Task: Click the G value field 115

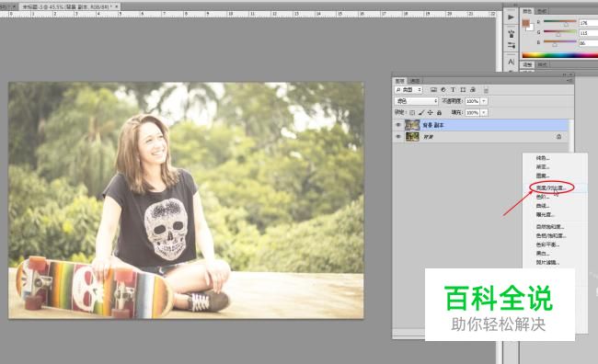Action: 588,33
